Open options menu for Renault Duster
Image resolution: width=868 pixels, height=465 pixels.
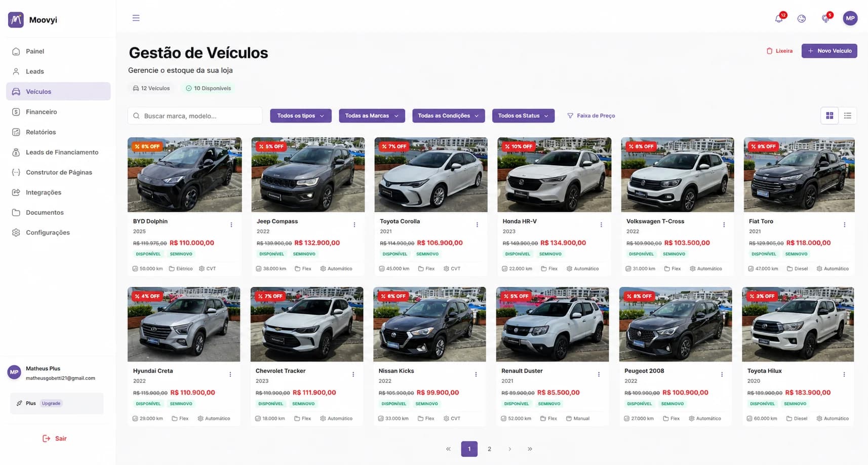599,374
